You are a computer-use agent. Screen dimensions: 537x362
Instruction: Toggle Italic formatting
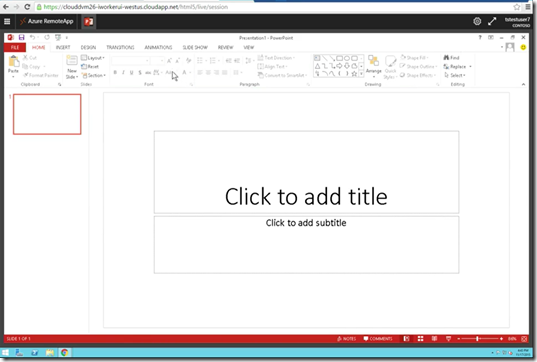pos(123,72)
